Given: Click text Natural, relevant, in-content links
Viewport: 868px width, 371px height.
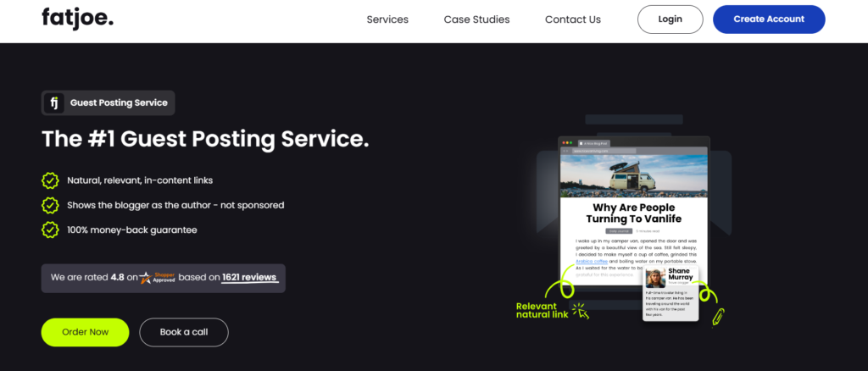Looking at the screenshot, I should (140, 180).
